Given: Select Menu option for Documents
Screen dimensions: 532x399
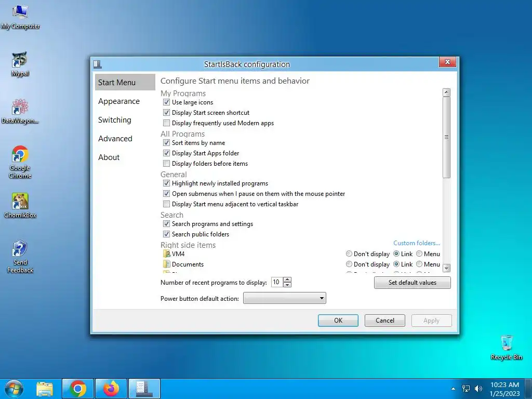Looking at the screenshot, I should click(x=419, y=264).
